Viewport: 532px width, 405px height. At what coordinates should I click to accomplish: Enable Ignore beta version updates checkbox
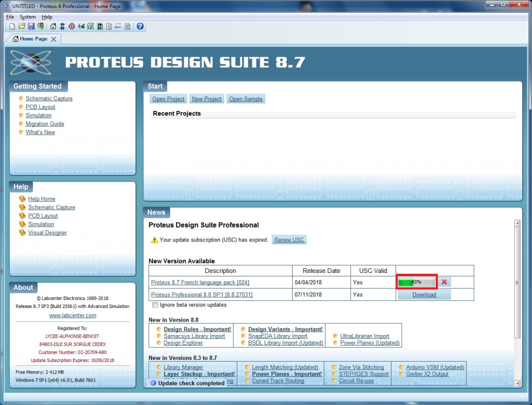(x=155, y=305)
